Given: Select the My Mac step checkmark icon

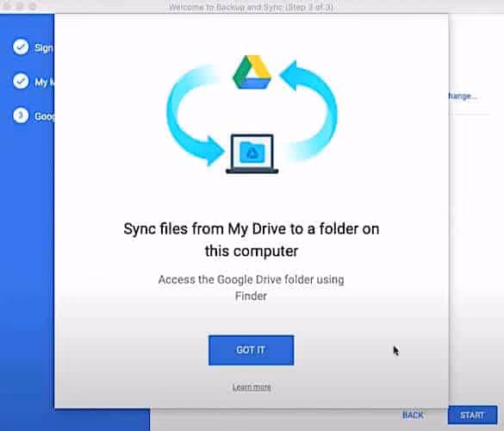Looking at the screenshot, I should (21, 81).
